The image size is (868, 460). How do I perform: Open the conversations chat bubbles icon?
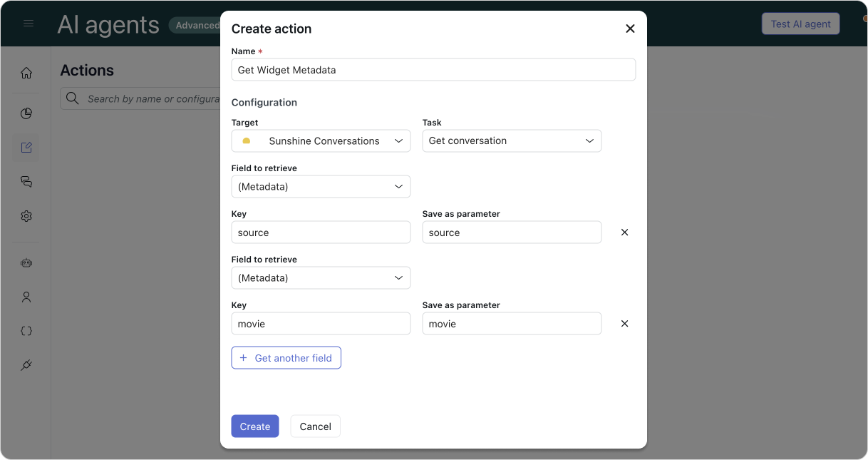point(26,182)
